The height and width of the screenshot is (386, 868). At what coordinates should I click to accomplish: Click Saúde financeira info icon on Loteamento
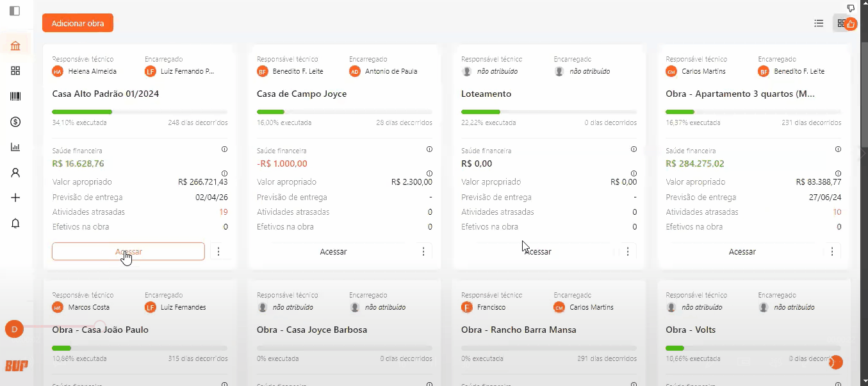click(x=634, y=149)
